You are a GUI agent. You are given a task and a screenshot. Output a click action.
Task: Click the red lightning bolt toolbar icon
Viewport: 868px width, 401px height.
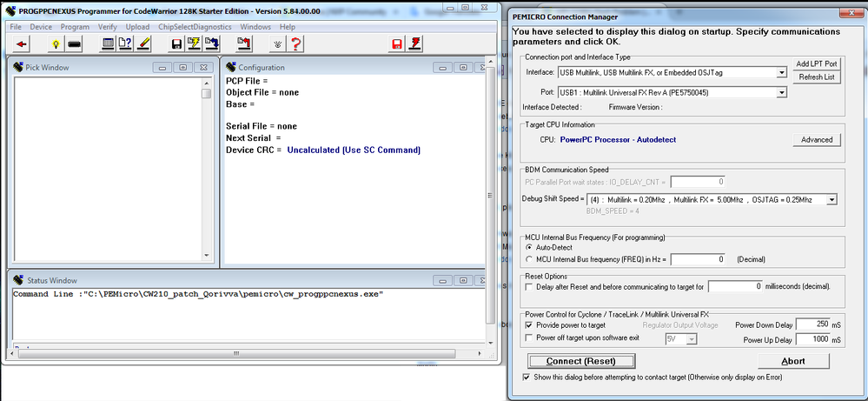[x=415, y=43]
